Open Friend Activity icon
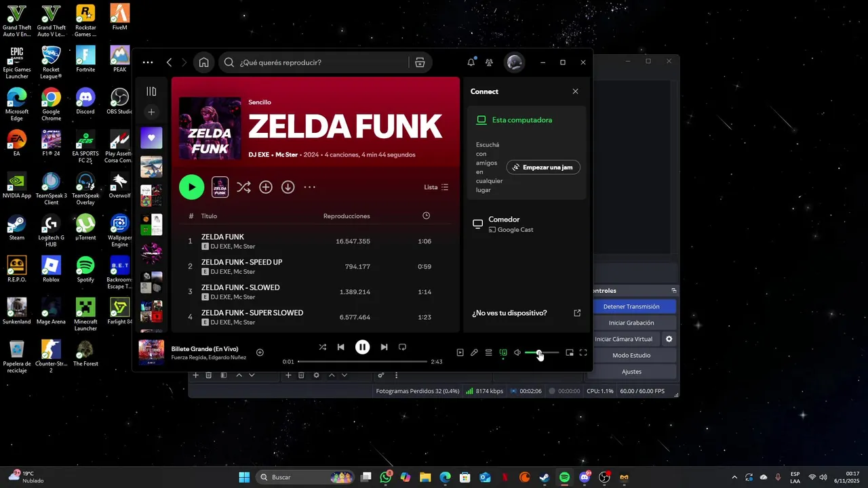 (489, 62)
